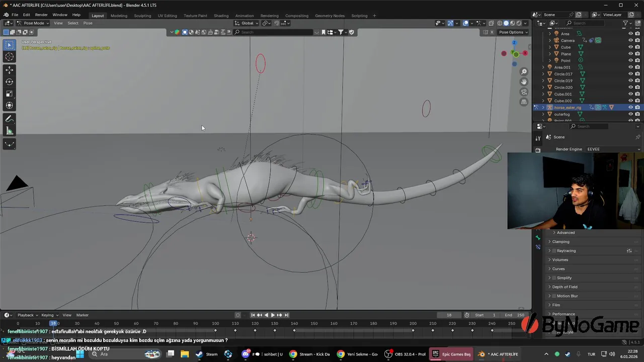Click current frame field showing 18
Viewport: 644px width, 362px height.
pos(449,315)
